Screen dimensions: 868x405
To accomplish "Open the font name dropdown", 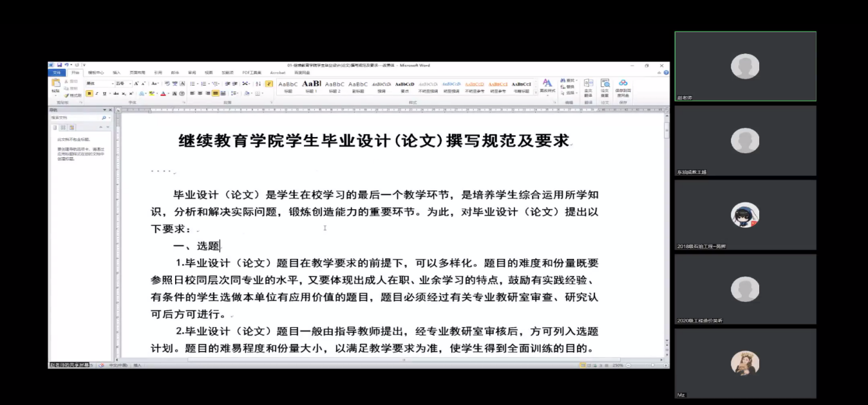I will click(x=113, y=84).
